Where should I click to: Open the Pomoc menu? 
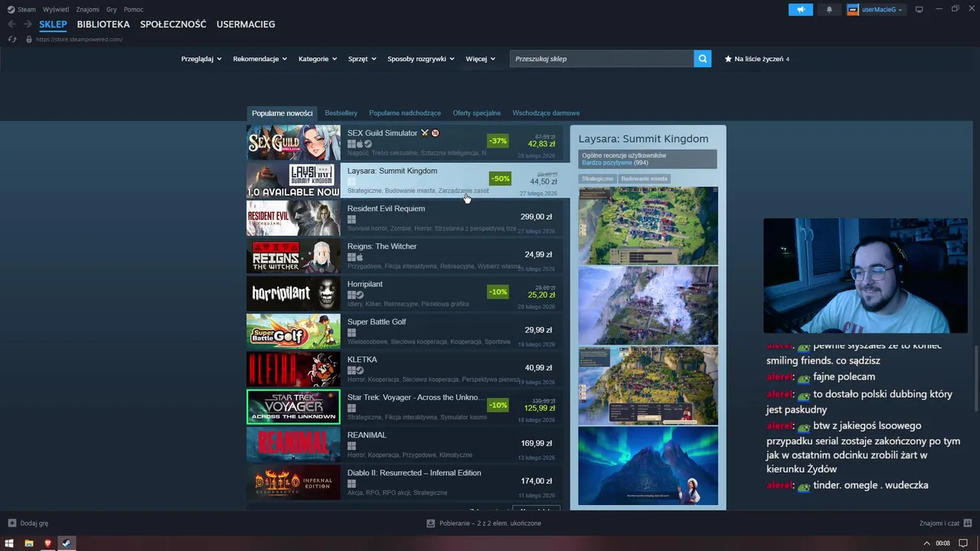tap(133, 9)
